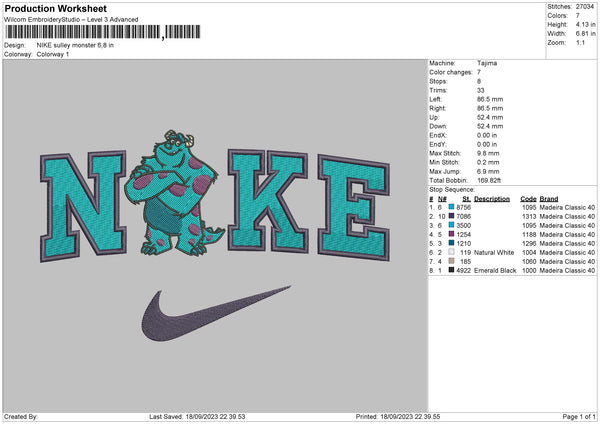Click the "EndX:" label

pyautogui.click(x=438, y=135)
